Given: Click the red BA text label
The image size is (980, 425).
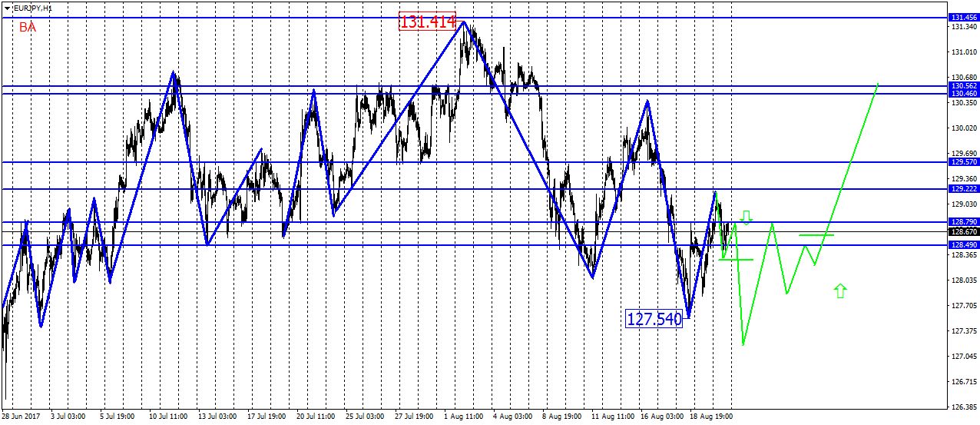Looking at the screenshot, I should [28, 27].
